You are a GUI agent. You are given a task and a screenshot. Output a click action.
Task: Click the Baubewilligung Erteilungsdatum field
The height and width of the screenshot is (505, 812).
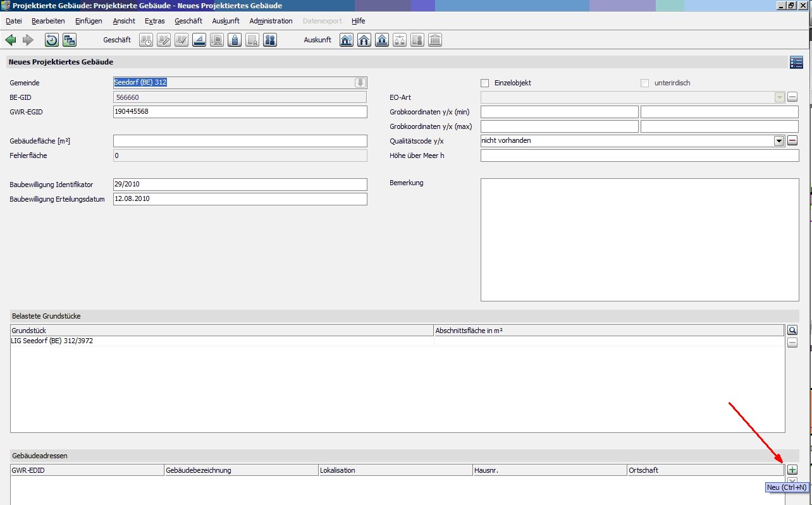pos(240,199)
